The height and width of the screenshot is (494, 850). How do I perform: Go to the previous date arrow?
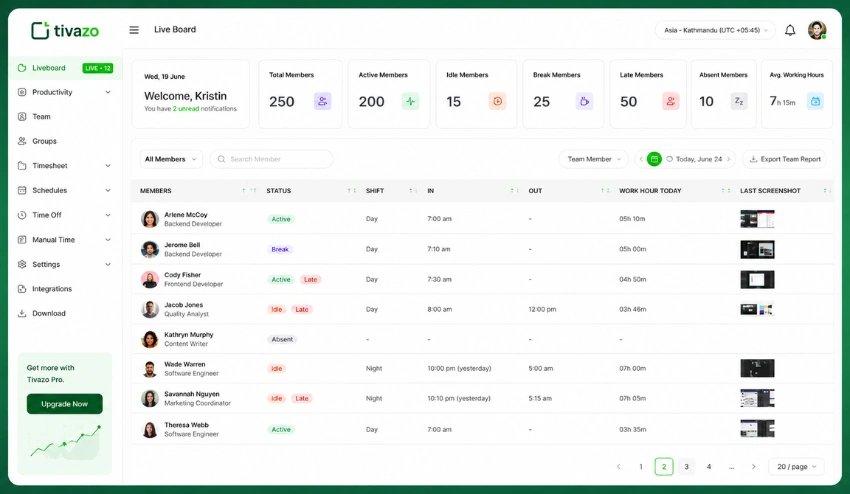pyautogui.click(x=641, y=159)
